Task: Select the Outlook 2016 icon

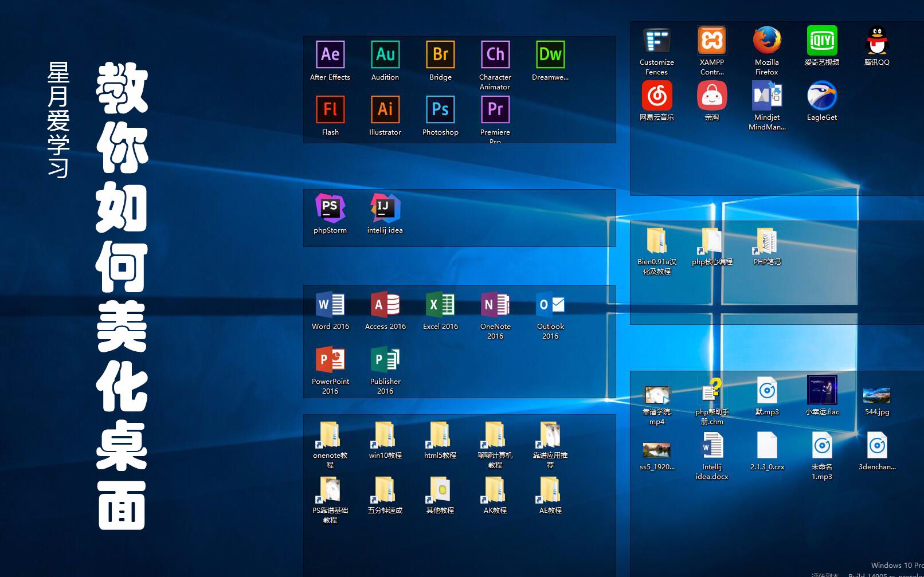Action: (x=550, y=304)
